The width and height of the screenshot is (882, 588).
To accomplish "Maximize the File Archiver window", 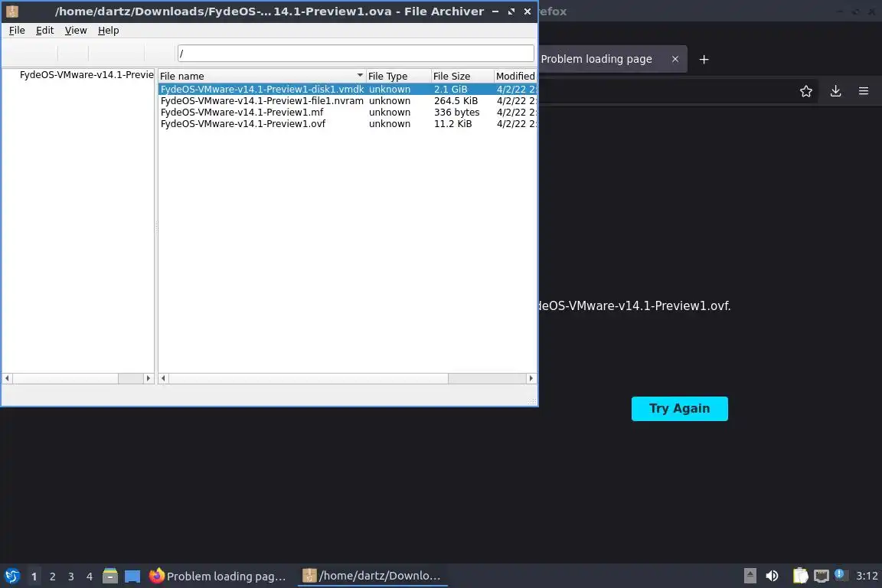I will tap(511, 11).
